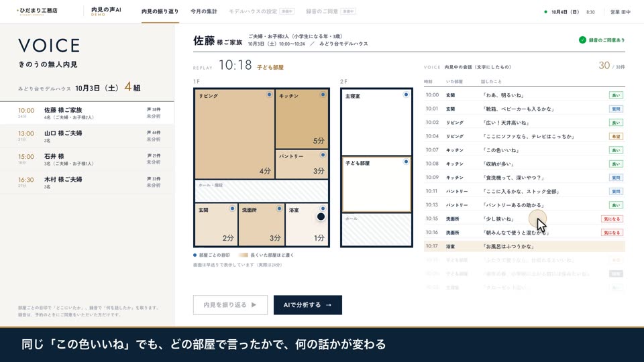Select the 10:08 「収納が多い」 row
Viewport: 644px width, 362px height.
525,164
